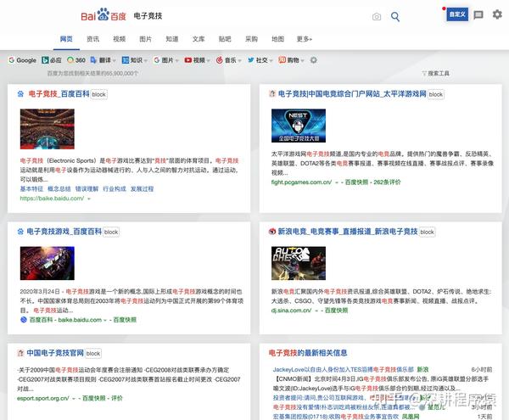The height and width of the screenshot is (420, 509).
Task: Switch to 360 search
Action: click(x=76, y=60)
